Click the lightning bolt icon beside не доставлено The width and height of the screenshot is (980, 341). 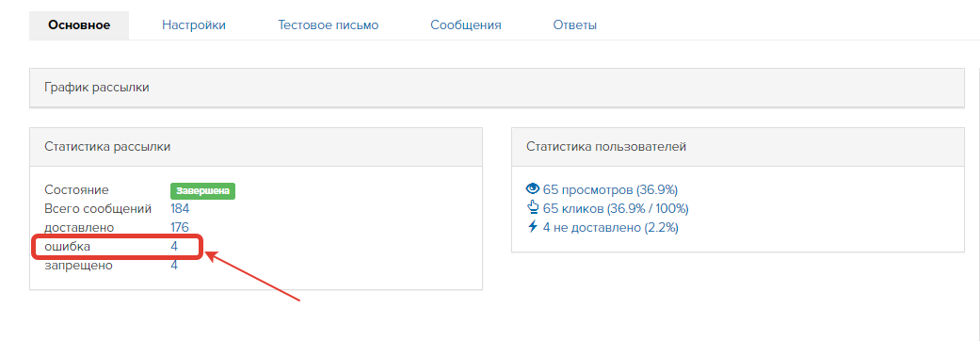pos(533,226)
